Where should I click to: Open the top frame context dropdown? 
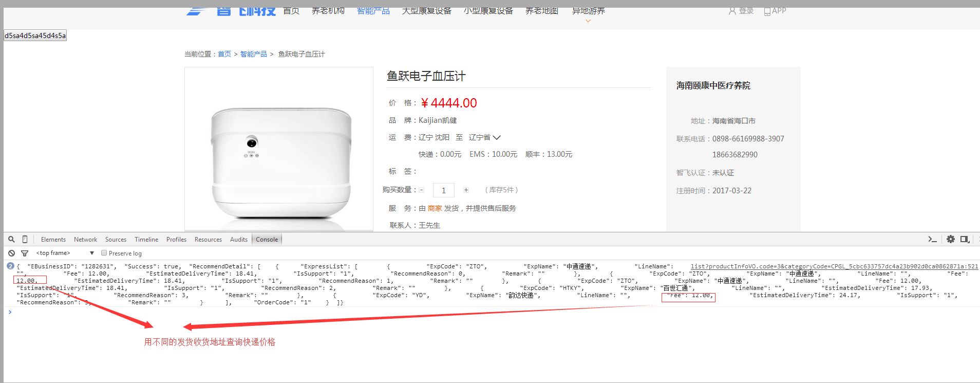(x=65, y=253)
